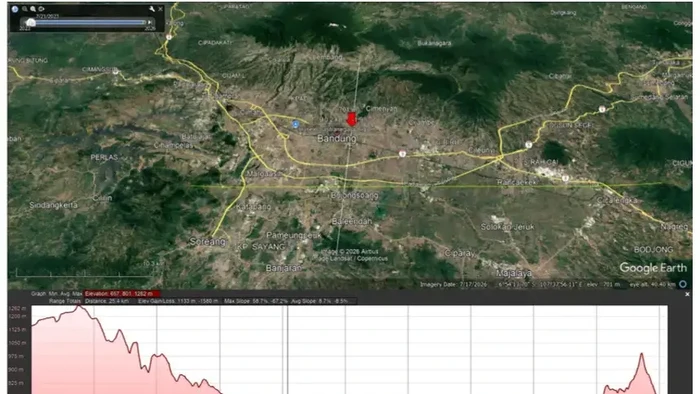The width and height of the screenshot is (700, 394).
Task: Click the 1200 m elevation axis label
Action: coord(17,316)
